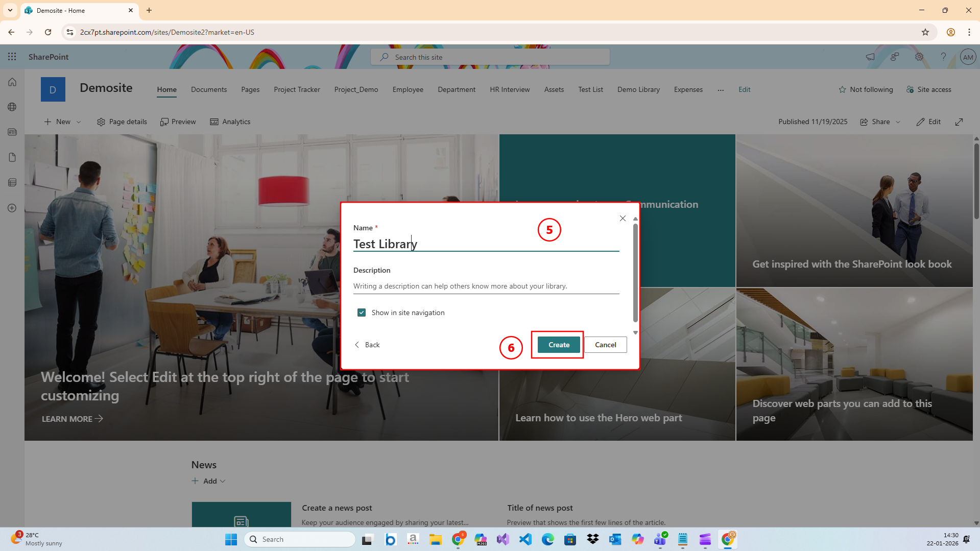The width and height of the screenshot is (980, 551).
Task: Bookmark this page with the star icon
Action: tap(925, 32)
